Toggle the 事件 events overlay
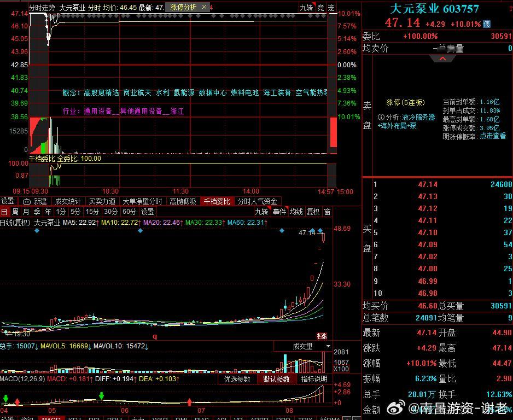 tap(279, 212)
